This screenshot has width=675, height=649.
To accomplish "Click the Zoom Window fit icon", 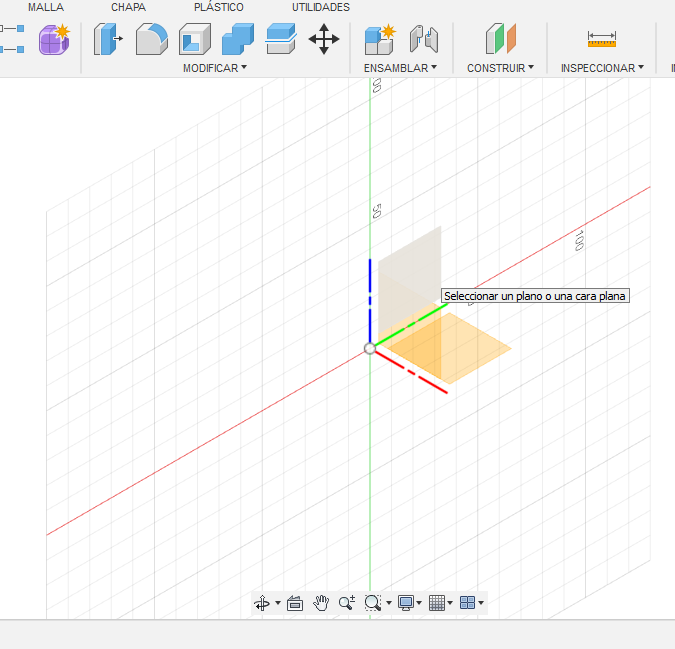I will pyautogui.click(x=373, y=603).
